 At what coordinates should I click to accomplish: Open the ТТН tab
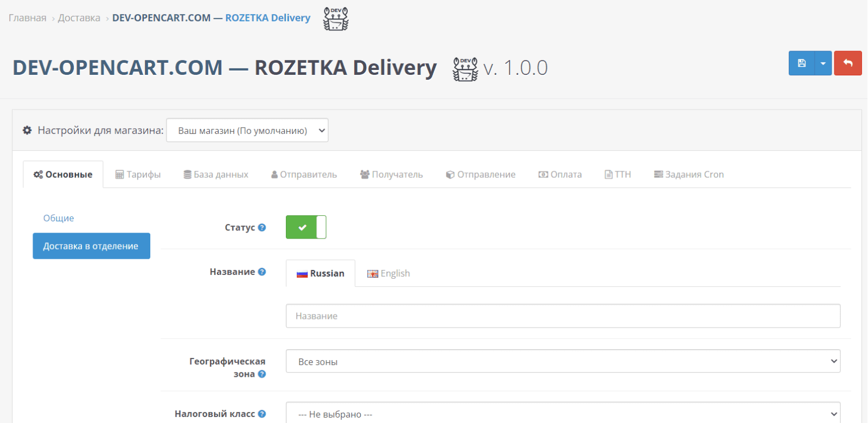(x=618, y=175)
